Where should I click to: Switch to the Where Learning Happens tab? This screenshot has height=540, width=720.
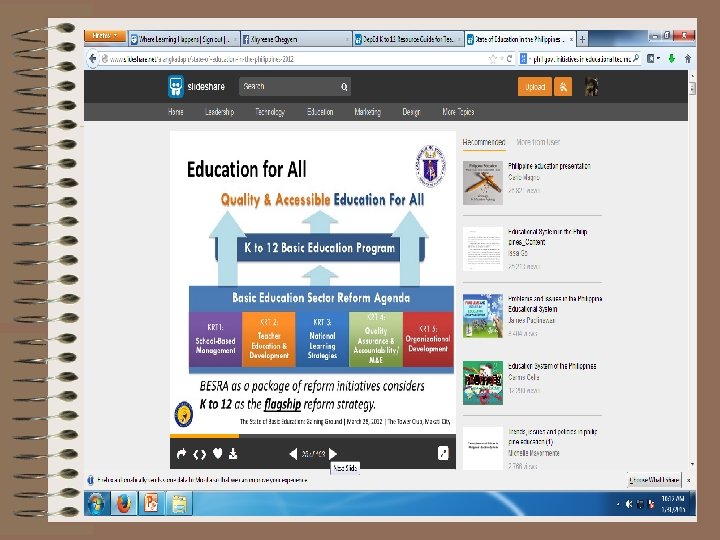click(x=184, y=39)
